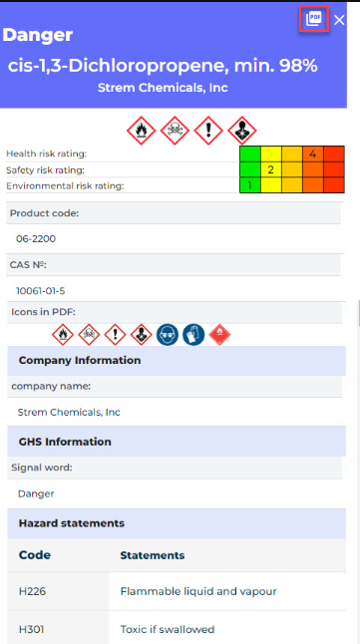The width and height of the screenshot is (360, 644).
Task: Select the H226 hazard statement row
Action: point(177,591)
